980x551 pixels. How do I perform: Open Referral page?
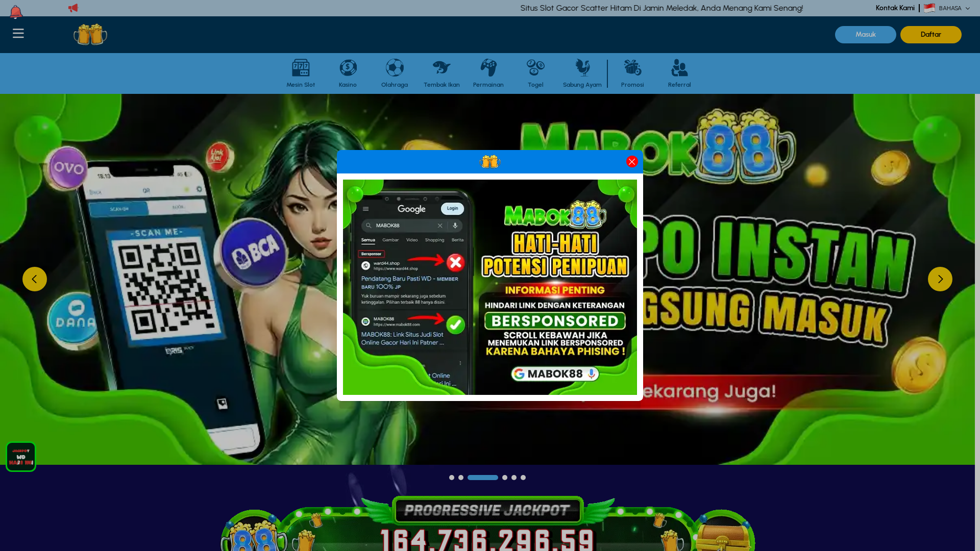pyautogui.click(x=679, y=73)
